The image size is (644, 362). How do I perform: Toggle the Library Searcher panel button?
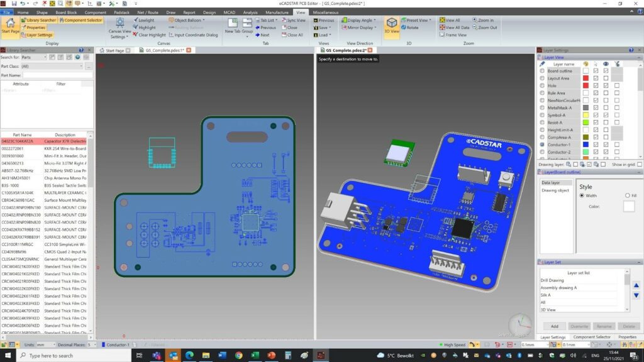pyautogui.click(x=38, y=20)
